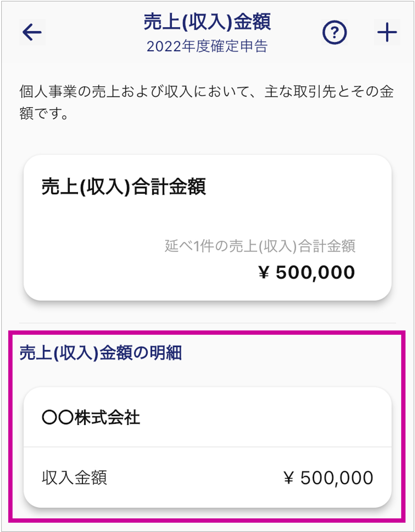The image size is (415, 532).
Task: Click the 延べ1件の売上(収入)合計金額 gray caption
Action: pyautogui.click(x=260, y=246)
